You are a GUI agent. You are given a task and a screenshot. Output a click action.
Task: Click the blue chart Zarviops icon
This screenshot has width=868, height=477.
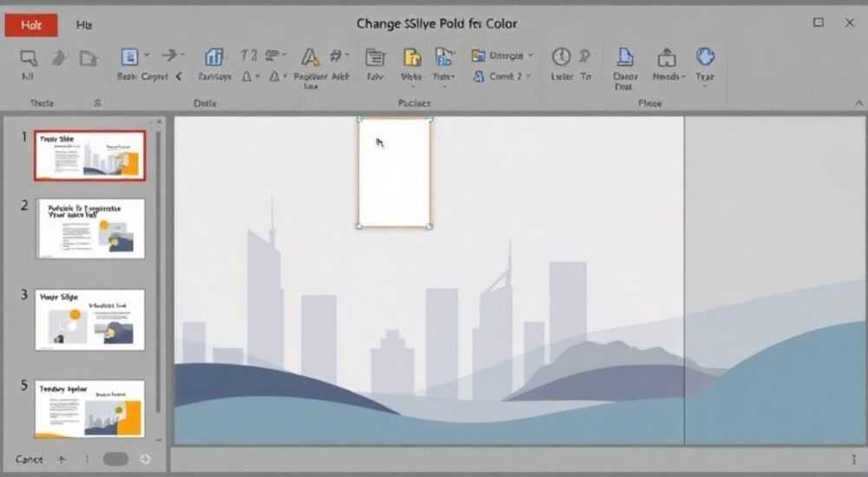click(214, 56)
